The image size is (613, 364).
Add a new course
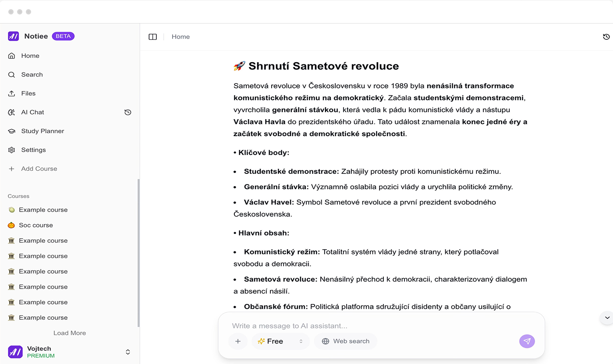click(39, 169)
